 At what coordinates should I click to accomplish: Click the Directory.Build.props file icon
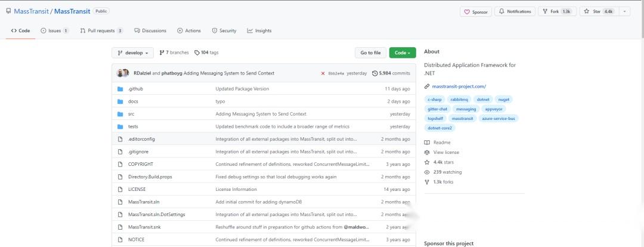pyautogui.click(x=120, y=177)
